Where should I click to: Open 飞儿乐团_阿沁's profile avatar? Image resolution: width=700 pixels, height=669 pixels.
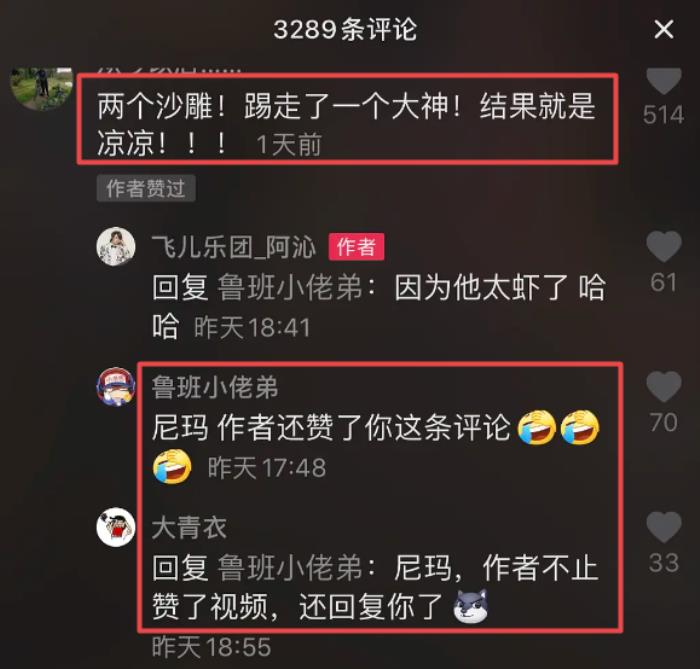point(116,246)
